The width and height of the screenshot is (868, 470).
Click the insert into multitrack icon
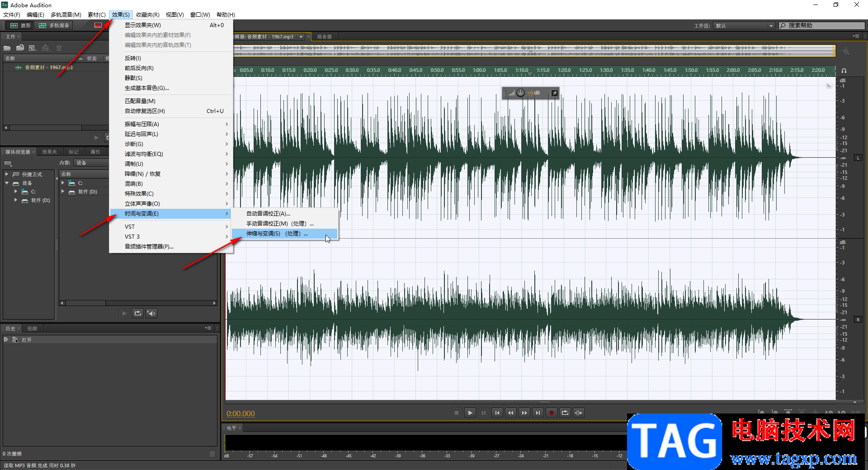[x=46, y=48]
